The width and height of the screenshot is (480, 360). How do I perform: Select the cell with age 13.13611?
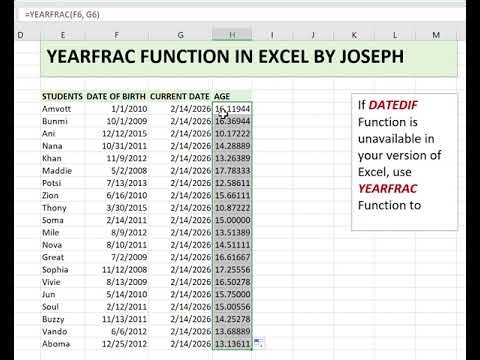coord(232,344)
